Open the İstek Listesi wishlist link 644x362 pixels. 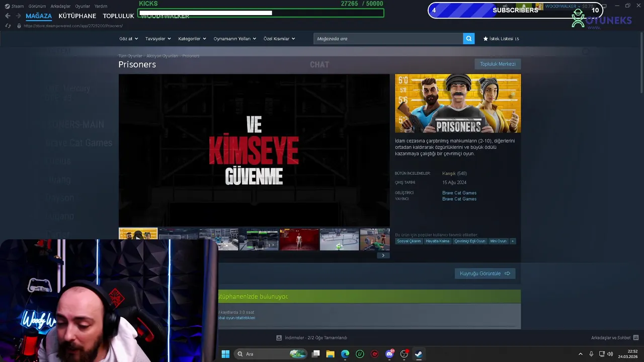pyautogui.click(x=504, y=39)
